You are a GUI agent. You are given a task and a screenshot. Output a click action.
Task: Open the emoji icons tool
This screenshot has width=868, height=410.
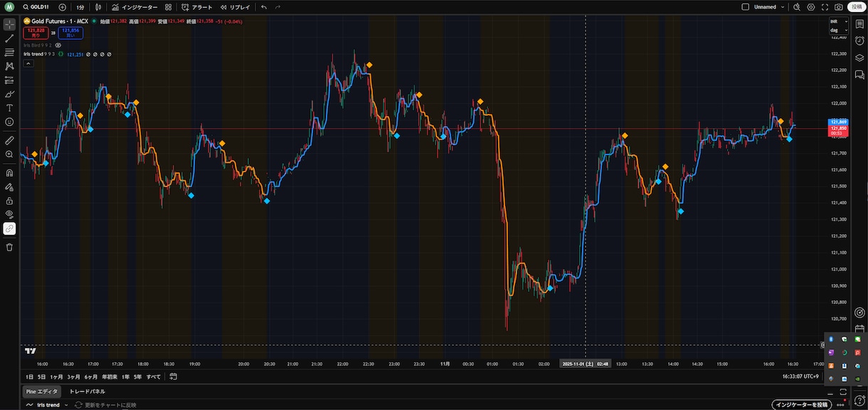click(x=9, y=122)
